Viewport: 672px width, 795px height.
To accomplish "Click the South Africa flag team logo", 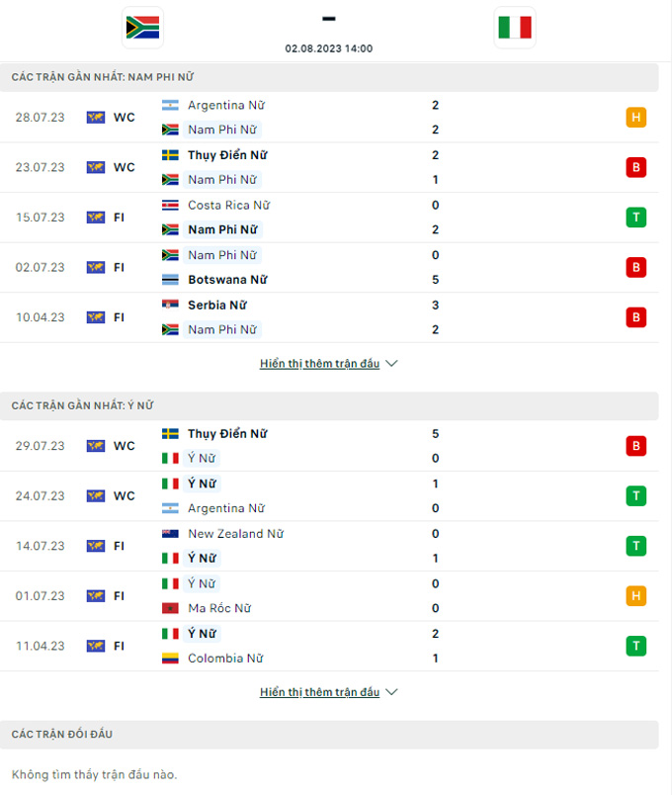I will [x=143, y=27].
